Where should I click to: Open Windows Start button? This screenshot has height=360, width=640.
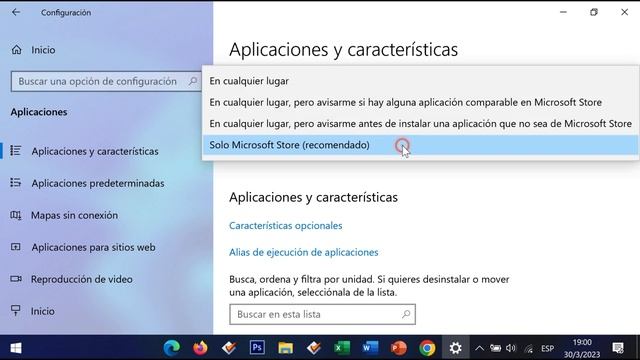16,348
